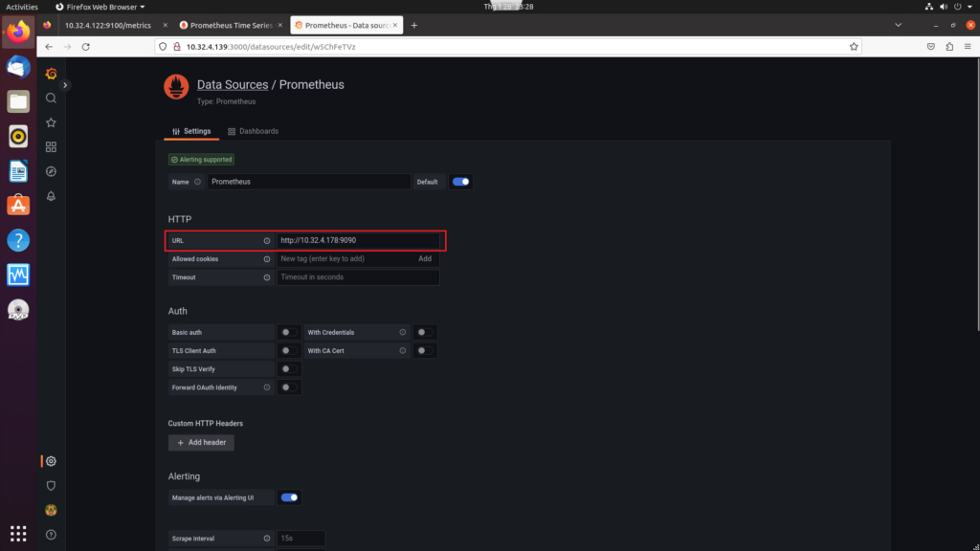
Task: Enable TLS Client Auth switch
Action: coord(288,350)
